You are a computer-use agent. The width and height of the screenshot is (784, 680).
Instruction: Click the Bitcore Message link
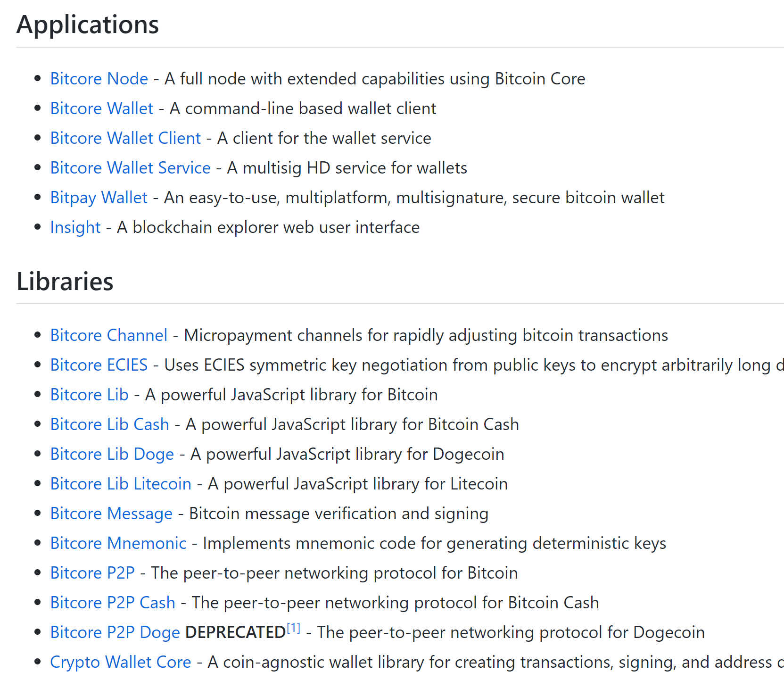(111, 514)
